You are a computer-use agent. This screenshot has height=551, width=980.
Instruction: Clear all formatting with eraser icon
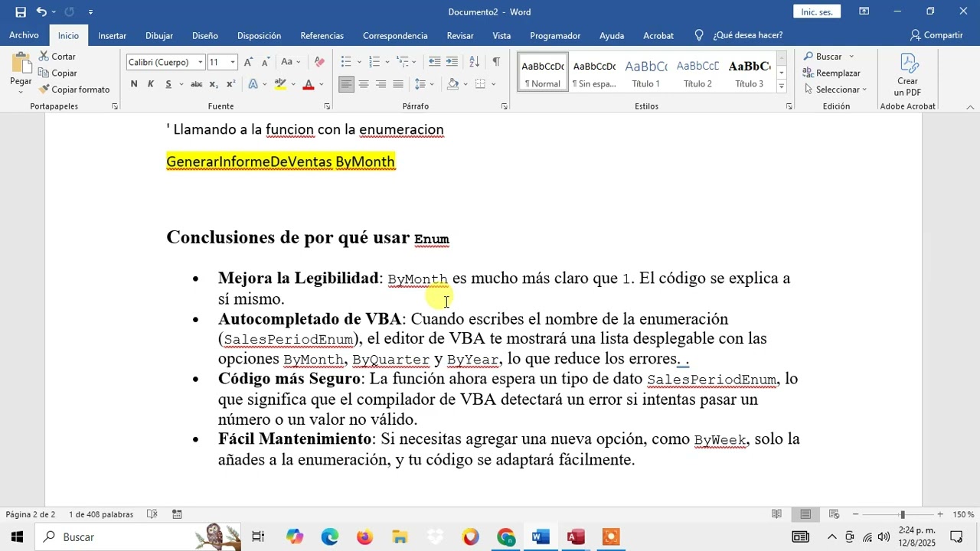[x=319, y=62]
